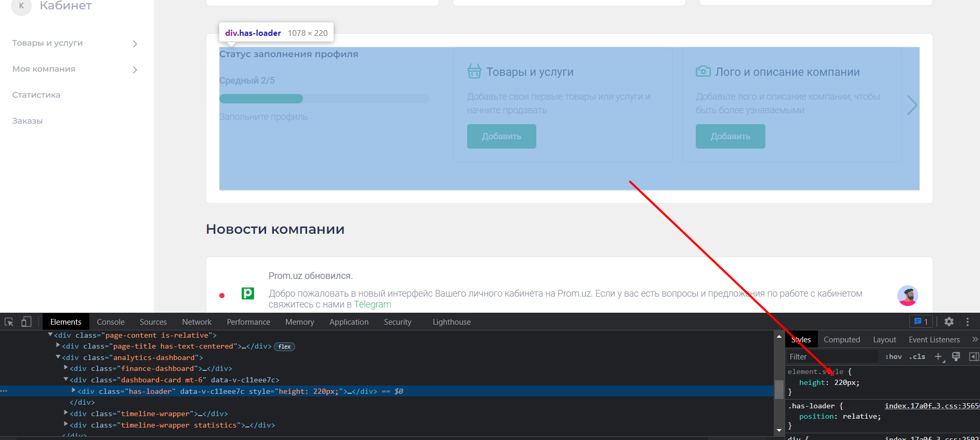Click the Elements panel scrollbar thumb
Image resolution: width=980 pixels, height=440 pixels.
pyautogui.click(x=779, y=389)
